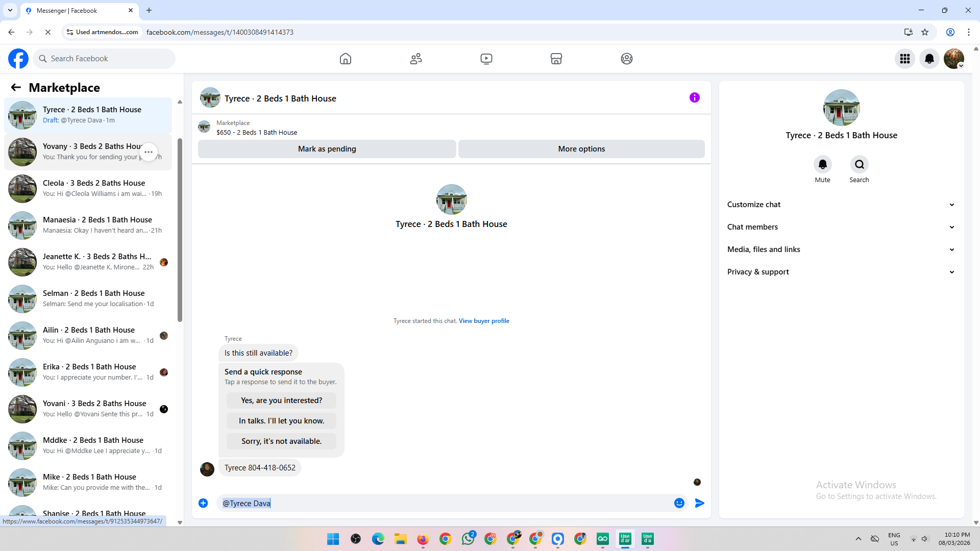Open the View buyer profile link
The height and width of the screenshot is (551, 980).
coord(484,321)
